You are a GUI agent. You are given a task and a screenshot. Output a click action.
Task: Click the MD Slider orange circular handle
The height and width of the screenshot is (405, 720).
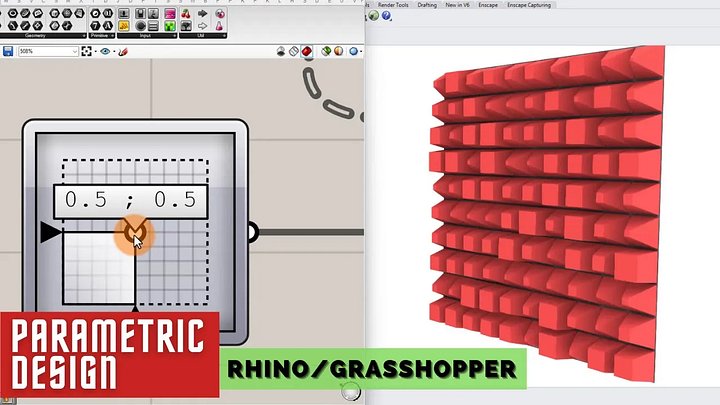pos(135,232)
